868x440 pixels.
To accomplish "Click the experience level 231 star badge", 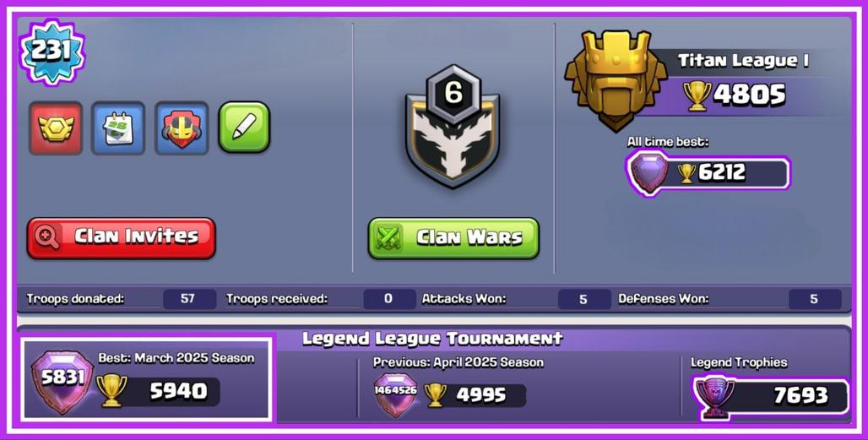I will click(x=52, y=52).
